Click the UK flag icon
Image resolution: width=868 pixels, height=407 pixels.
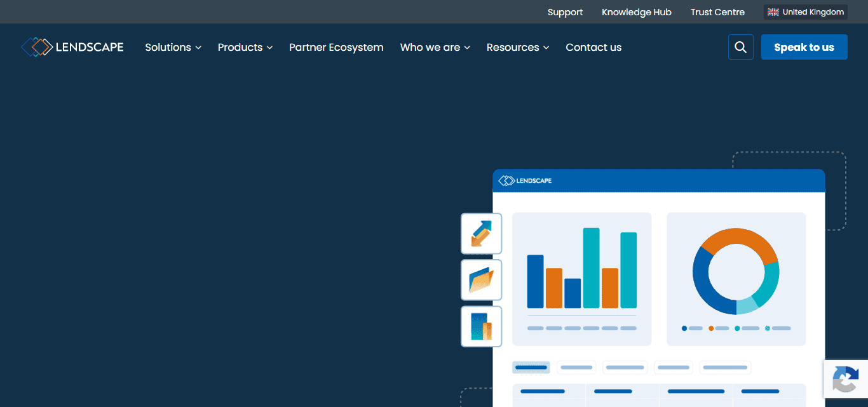tap(773, 12)
